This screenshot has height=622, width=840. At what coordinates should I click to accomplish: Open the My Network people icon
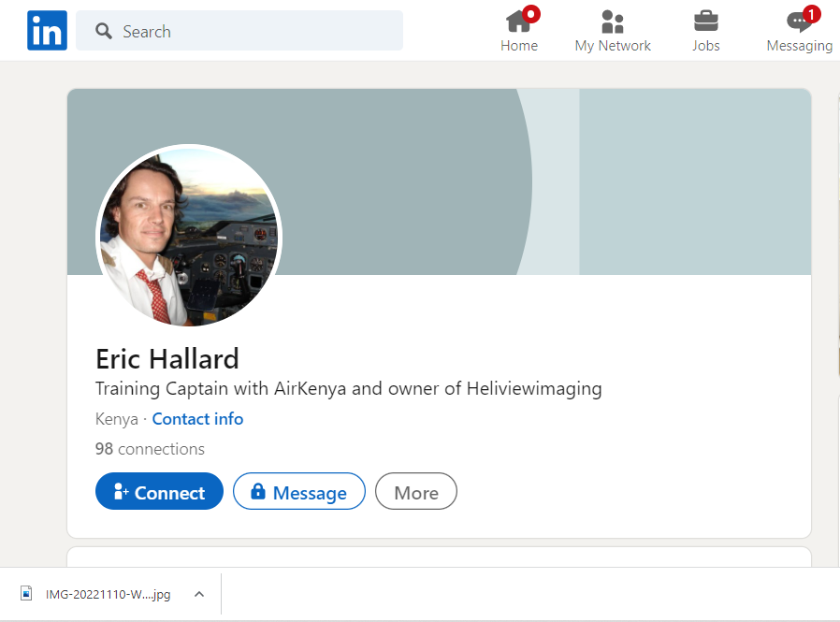(613, 22)
